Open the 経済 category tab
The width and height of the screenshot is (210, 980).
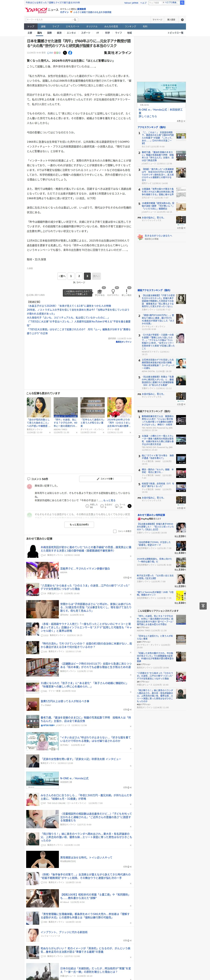59,33
